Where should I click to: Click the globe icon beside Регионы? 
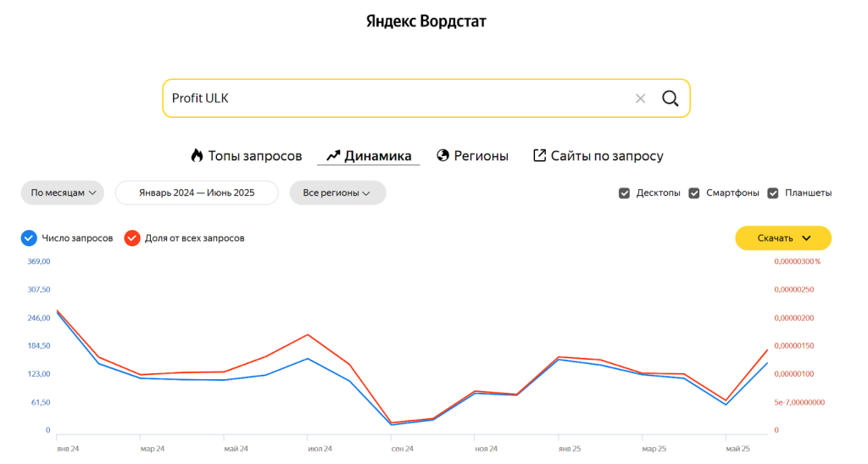tap(442, 156)
